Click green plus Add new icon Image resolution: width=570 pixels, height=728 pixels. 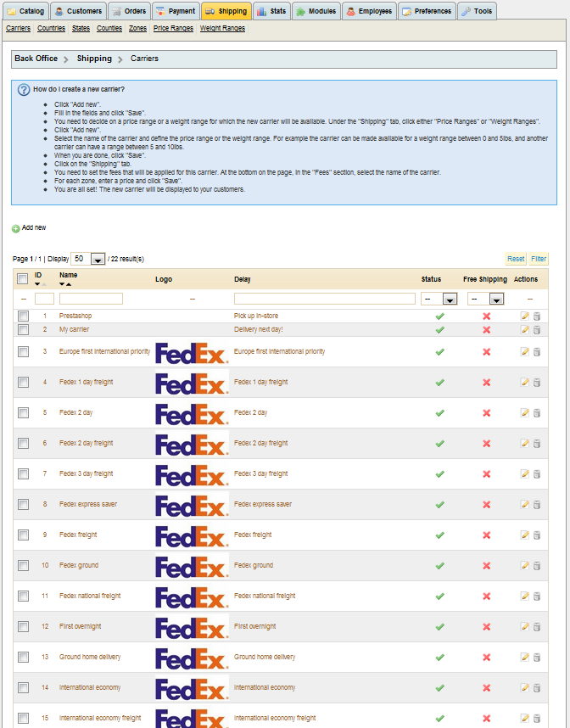(16, 228)
